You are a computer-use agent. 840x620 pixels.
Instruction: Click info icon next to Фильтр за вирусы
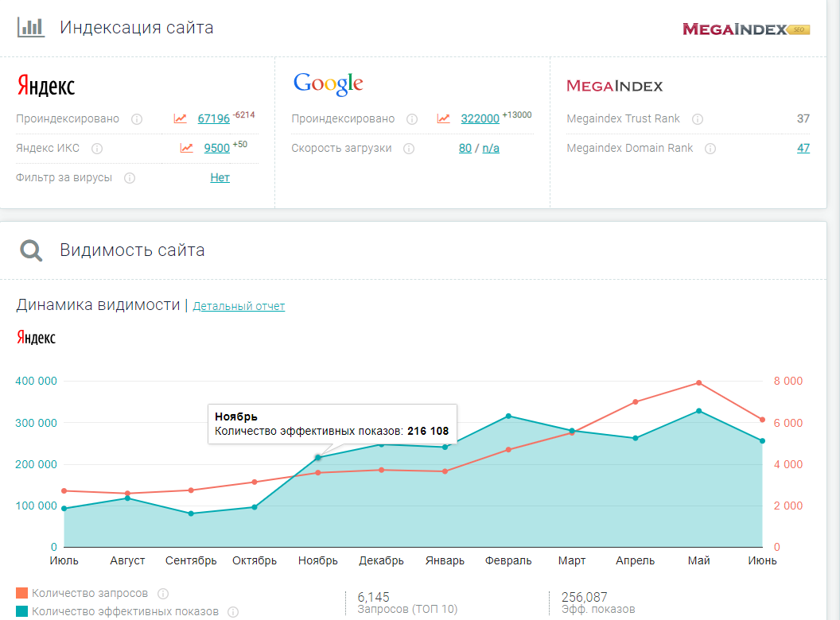[x=130, y=178]
